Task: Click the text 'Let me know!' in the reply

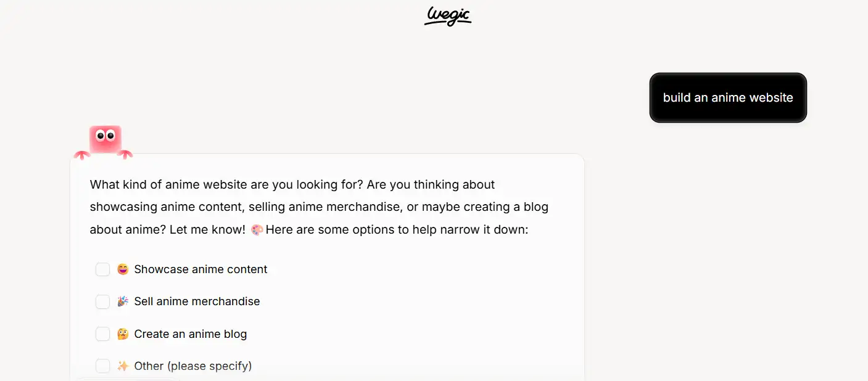Action: pos(207,230)
